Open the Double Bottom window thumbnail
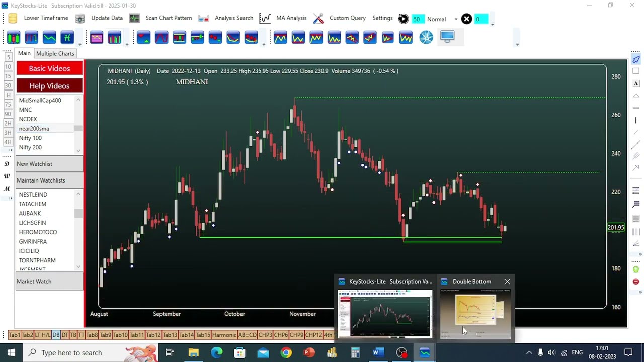The width and height of the screenshot is (644, 362). [x=475, y=314]
